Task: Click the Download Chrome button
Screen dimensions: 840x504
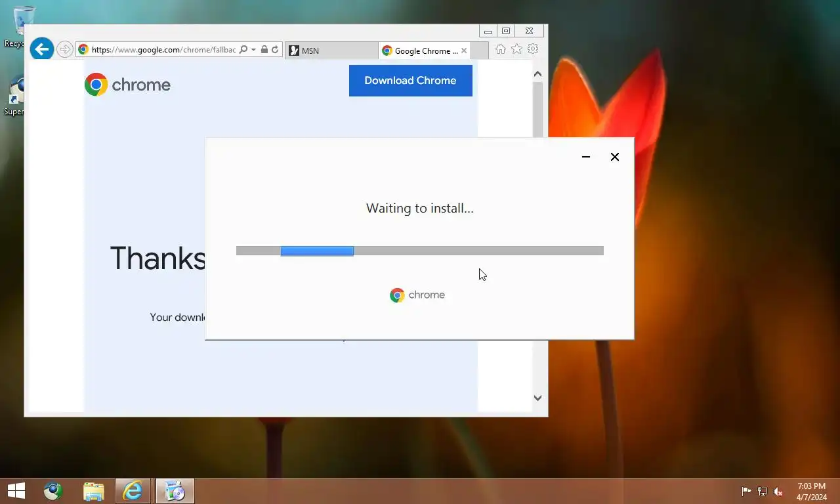Action: [x=410, y=80]
